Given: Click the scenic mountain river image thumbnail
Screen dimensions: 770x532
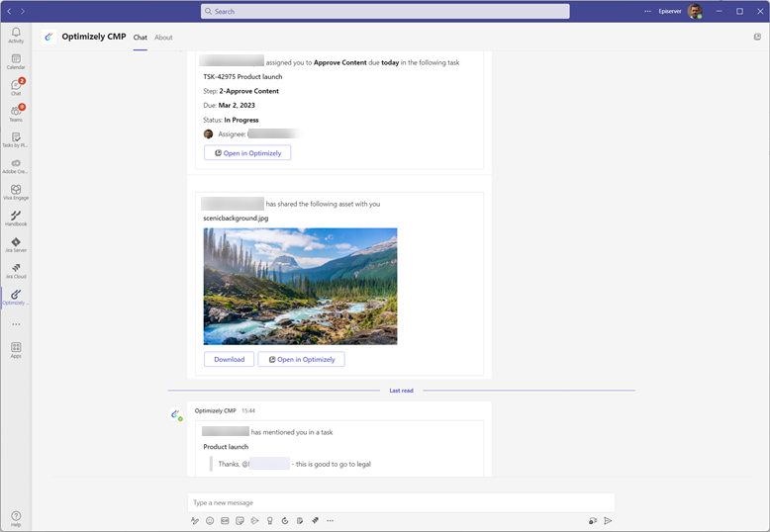Looking at the screenshot, I should point(300,286).
